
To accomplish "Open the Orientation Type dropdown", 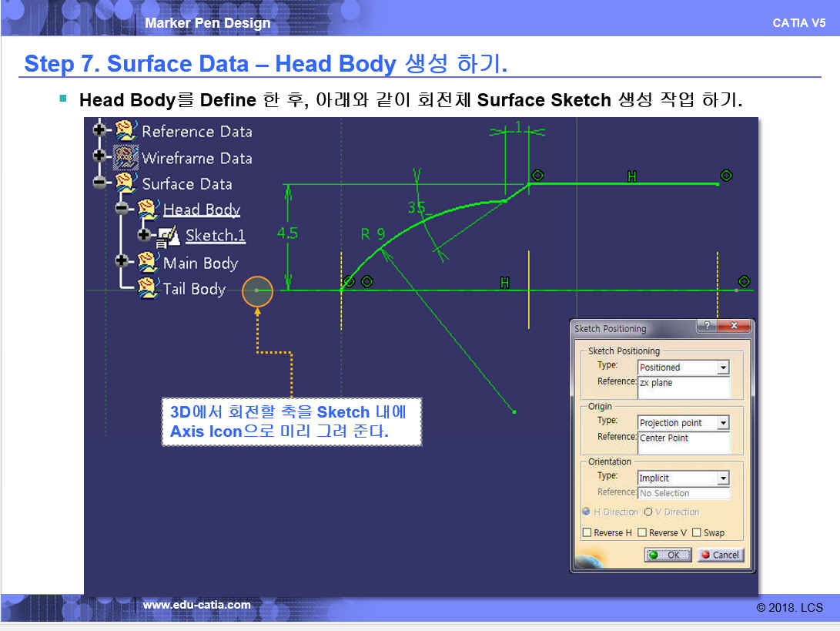I will [722, 478].
